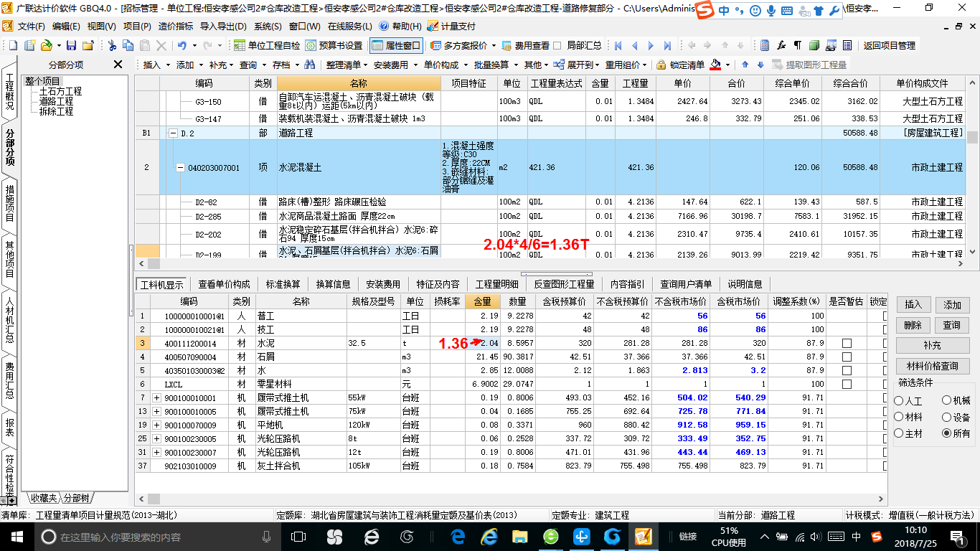The image size is (980, 551).
Task: Click the 删除 button
Action: pos(913,325)
